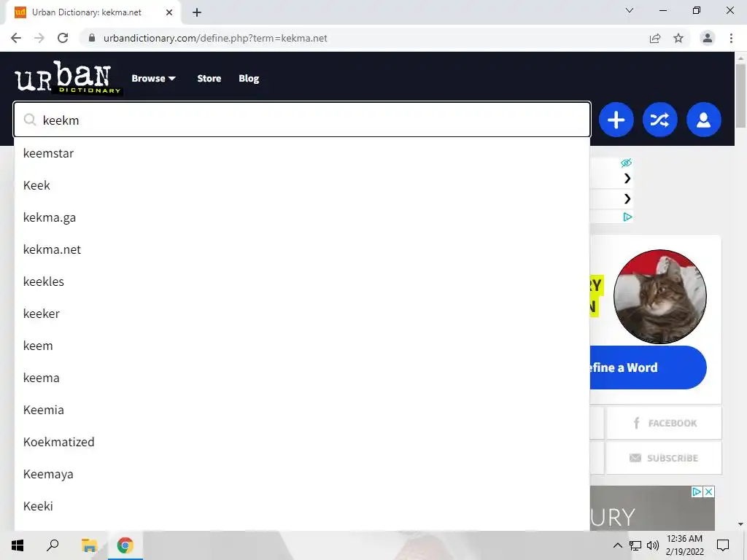Click the Urban Dictionary logo

(x=68, y=77)
